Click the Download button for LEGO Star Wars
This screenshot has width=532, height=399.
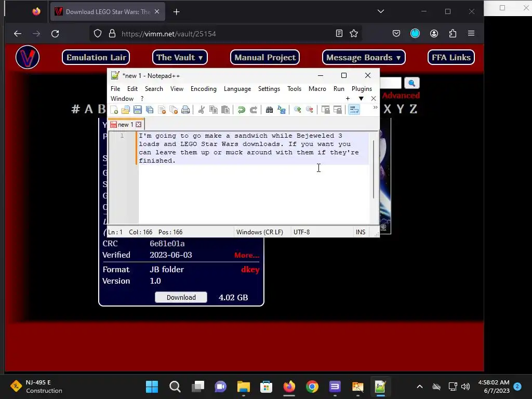[181, 298]
